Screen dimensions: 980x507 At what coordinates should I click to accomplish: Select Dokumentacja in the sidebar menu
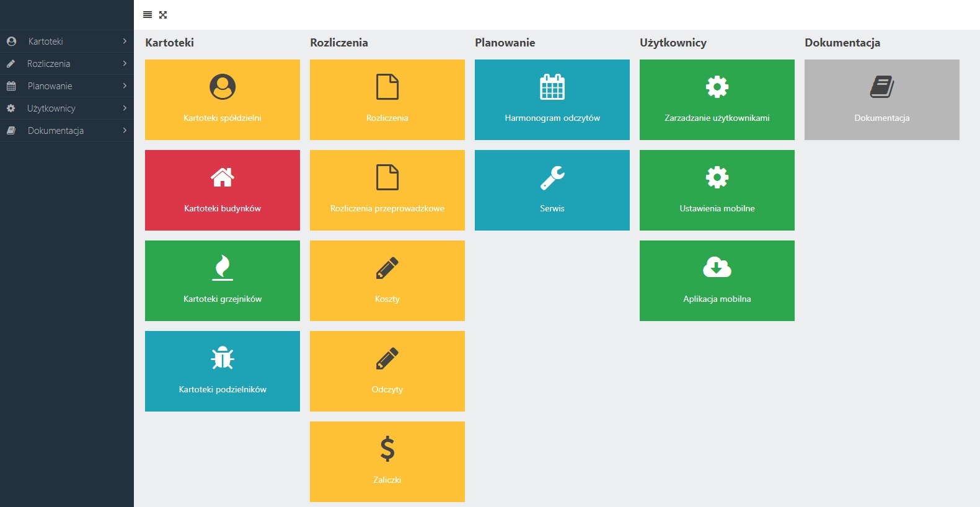coord(56,131)
